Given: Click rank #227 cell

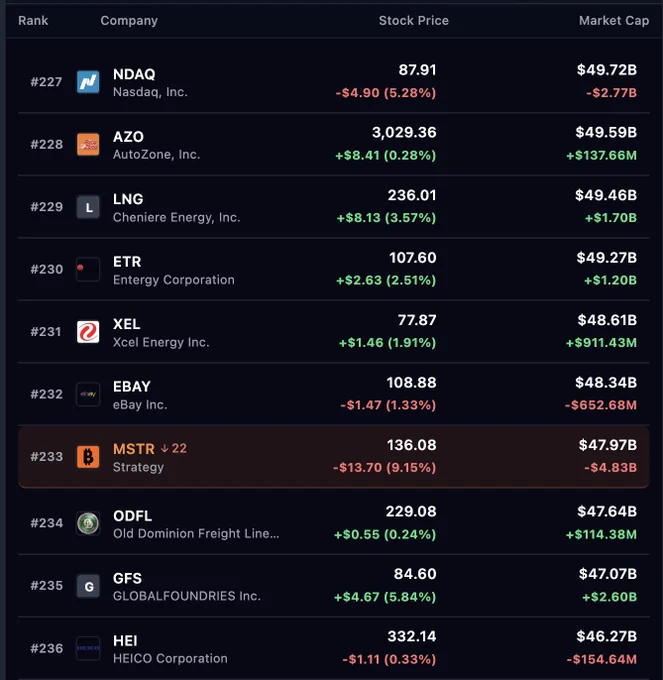Looking at the screenshot, I should [46, 82].
